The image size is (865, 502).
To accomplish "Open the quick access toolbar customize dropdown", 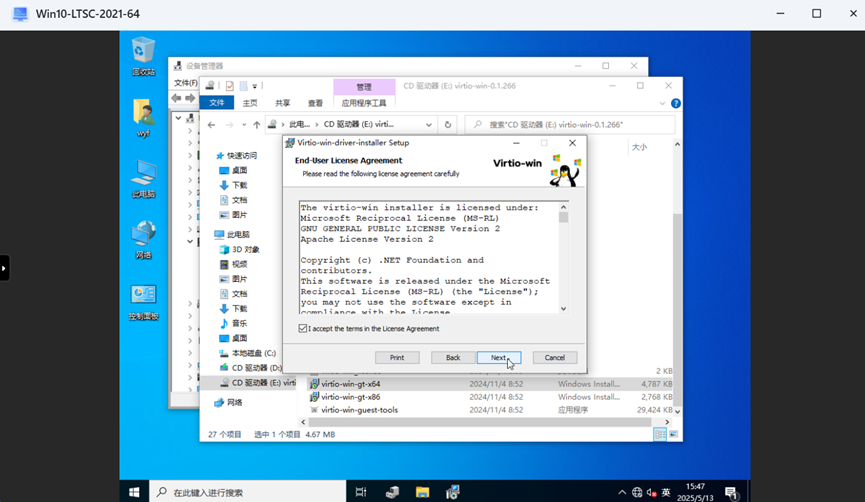I will click(255, 86).
